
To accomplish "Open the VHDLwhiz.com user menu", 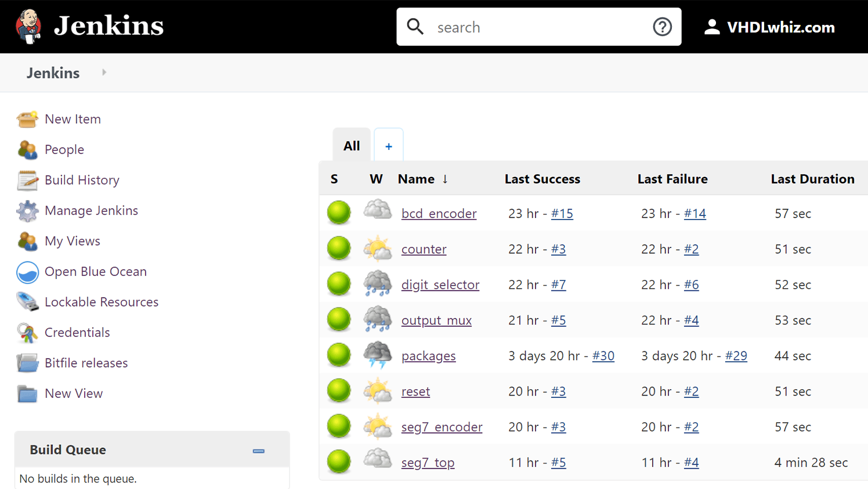I will click(769, 26).
